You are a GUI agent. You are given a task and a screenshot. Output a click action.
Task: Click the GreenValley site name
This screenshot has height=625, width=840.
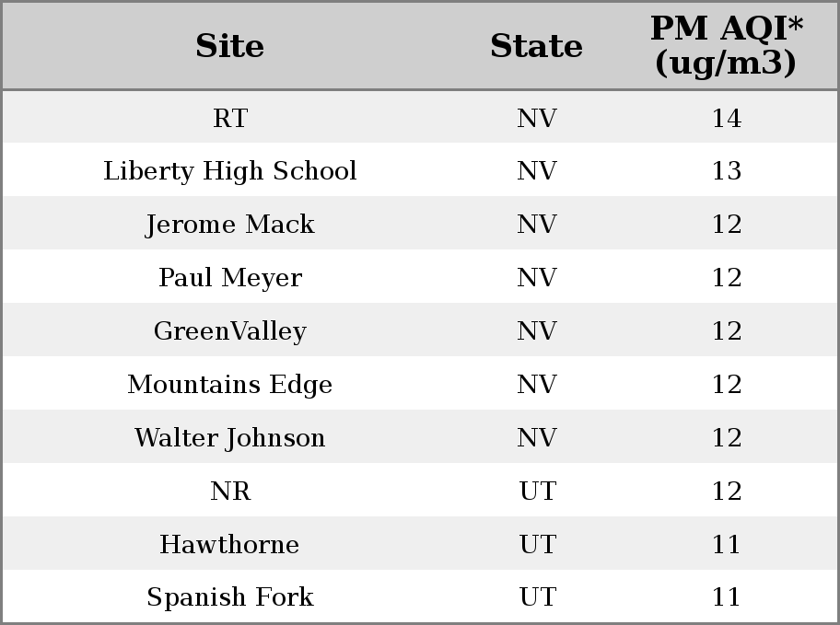pos(230,331)
